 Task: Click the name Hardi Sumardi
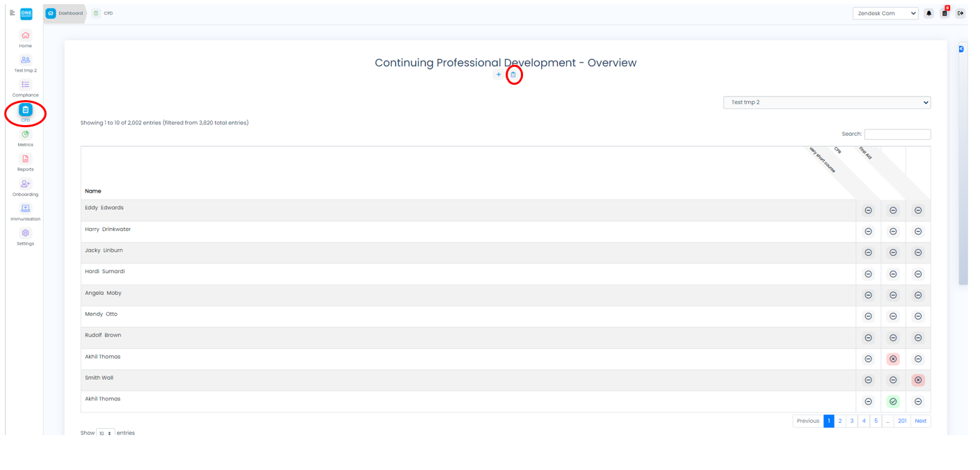[105, 272]
